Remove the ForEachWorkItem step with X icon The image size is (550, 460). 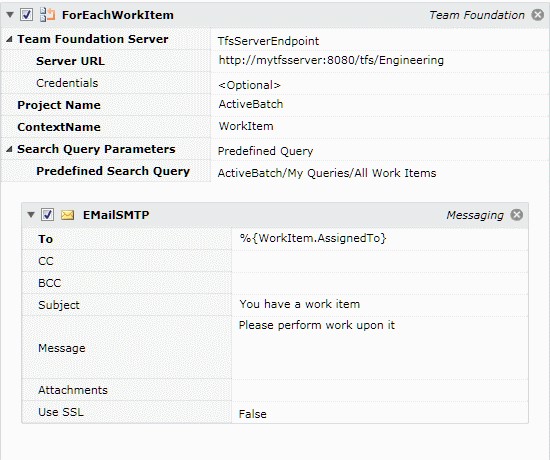(537, 15)
